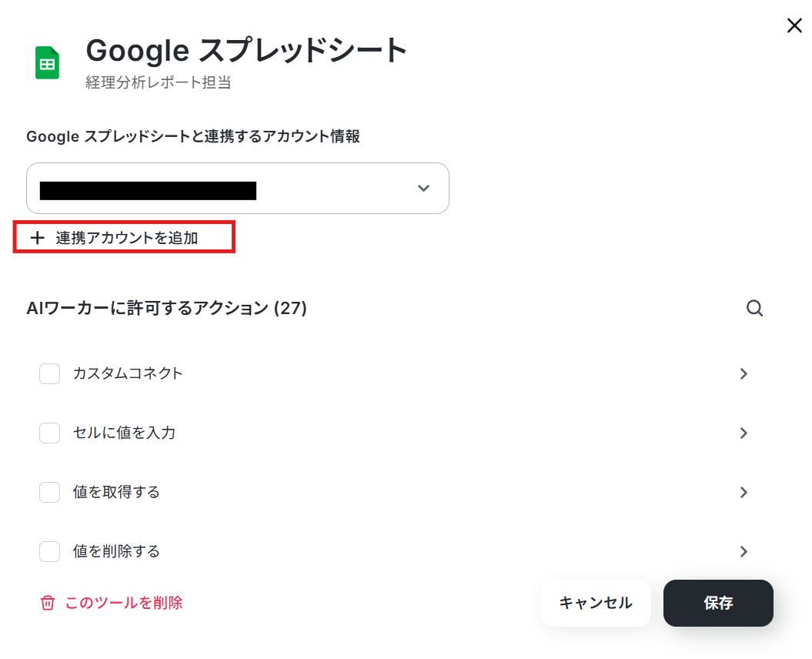Select the 値を取得する action label
This screenshot has width=812, height=659.
(x=116, y=492)
